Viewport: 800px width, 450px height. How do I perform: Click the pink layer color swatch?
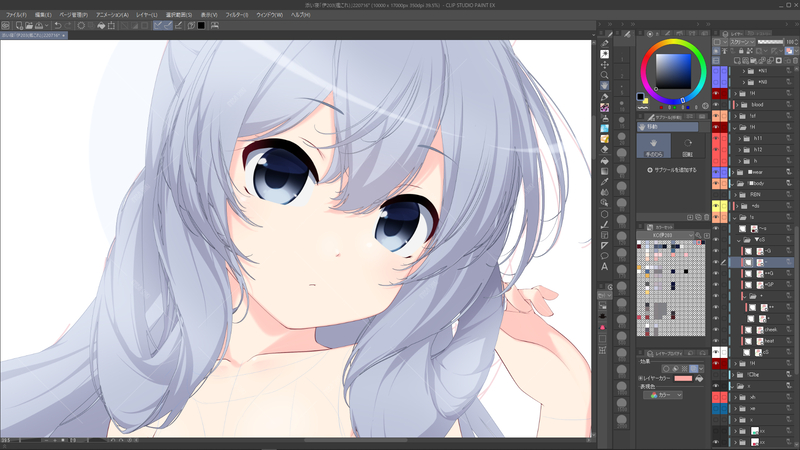point(683,379)
